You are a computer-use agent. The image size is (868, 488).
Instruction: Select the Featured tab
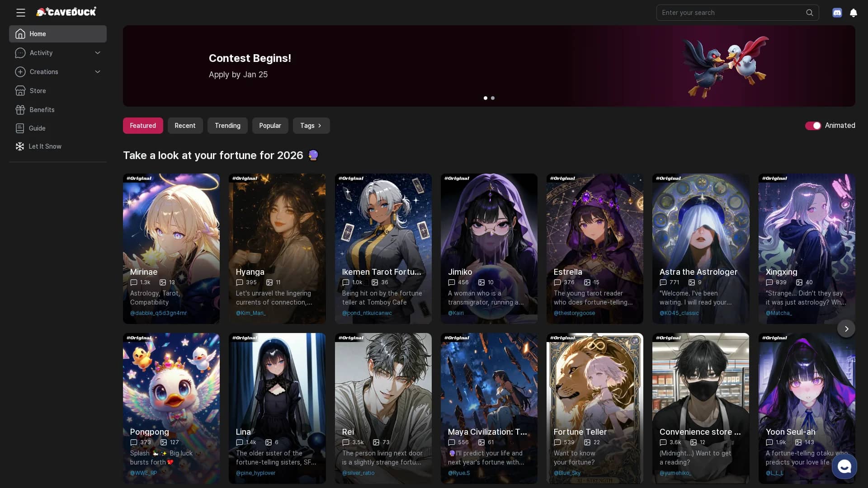tap(143, 126)
